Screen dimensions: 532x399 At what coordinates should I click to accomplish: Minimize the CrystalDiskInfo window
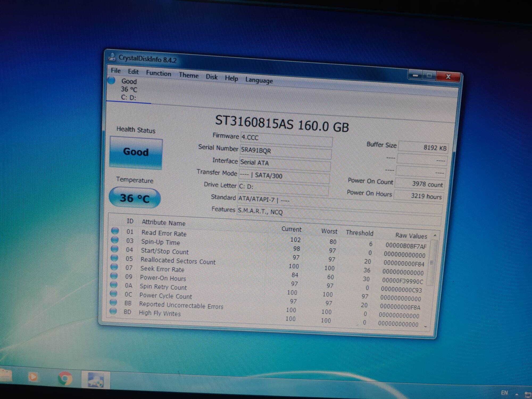pos(415,75)
